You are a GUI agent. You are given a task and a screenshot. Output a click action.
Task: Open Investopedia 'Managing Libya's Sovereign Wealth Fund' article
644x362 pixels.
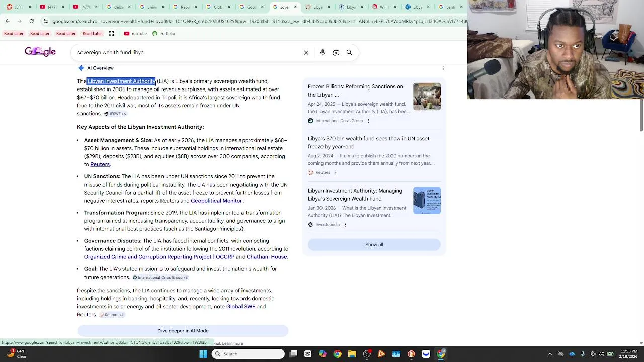(x=355, y=195)
